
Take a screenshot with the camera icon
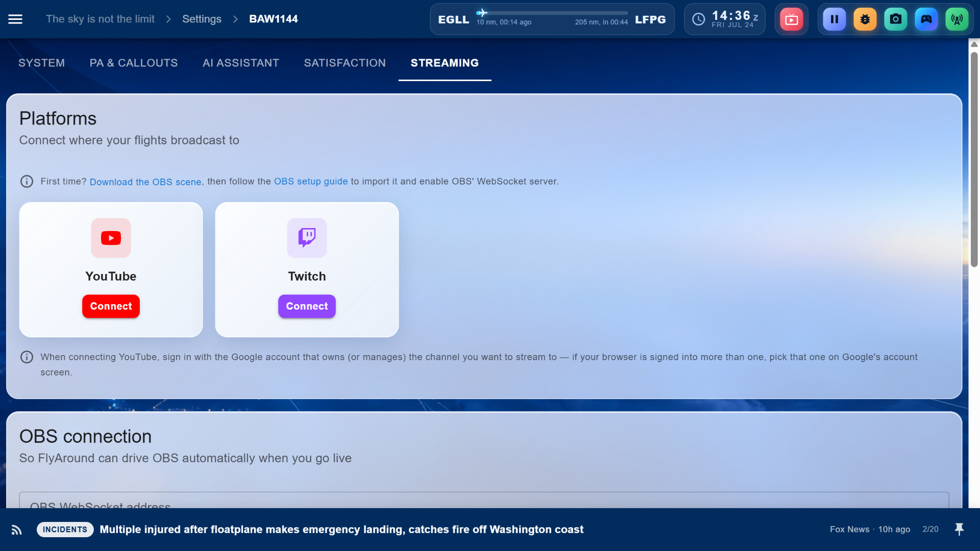[896, 19]
